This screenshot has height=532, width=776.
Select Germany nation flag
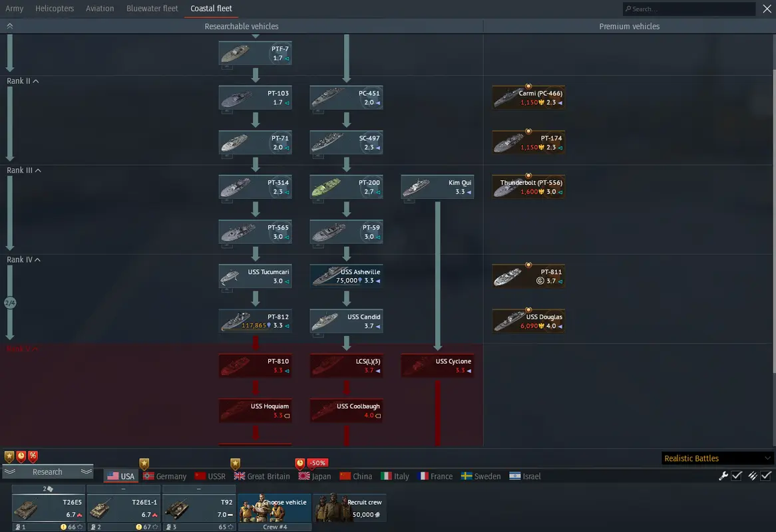point(164,476)
